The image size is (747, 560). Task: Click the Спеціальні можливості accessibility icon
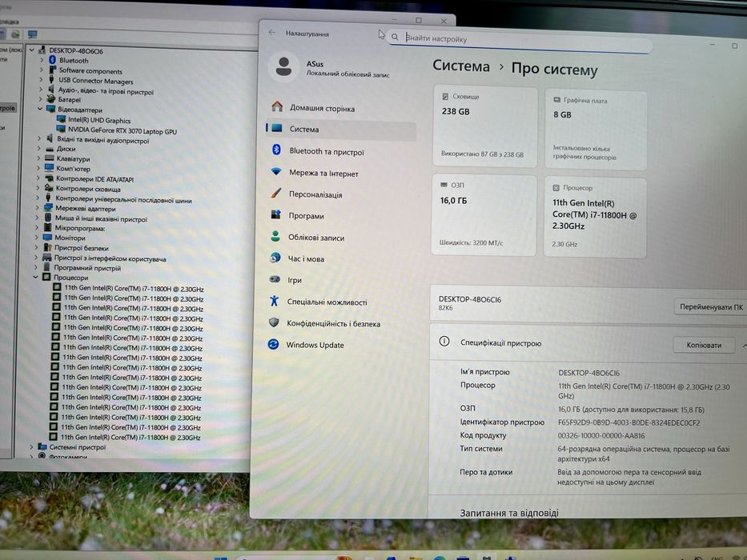point(274,301)
